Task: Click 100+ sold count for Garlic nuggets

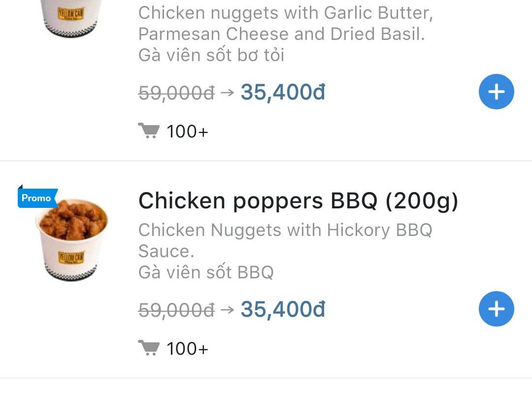Action: [x=187, y=132]
